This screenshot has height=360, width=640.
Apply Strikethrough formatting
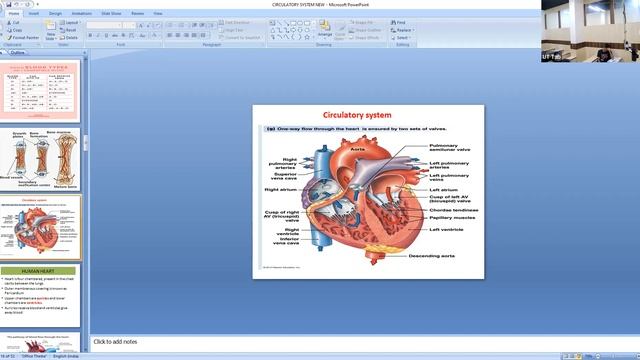(115, 36)
